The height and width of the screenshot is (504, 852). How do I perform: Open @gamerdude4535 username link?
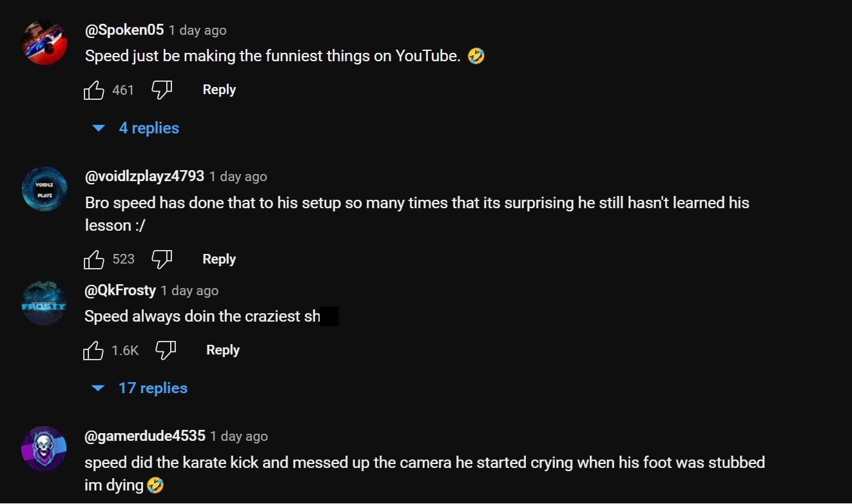(x=145, y=436)
